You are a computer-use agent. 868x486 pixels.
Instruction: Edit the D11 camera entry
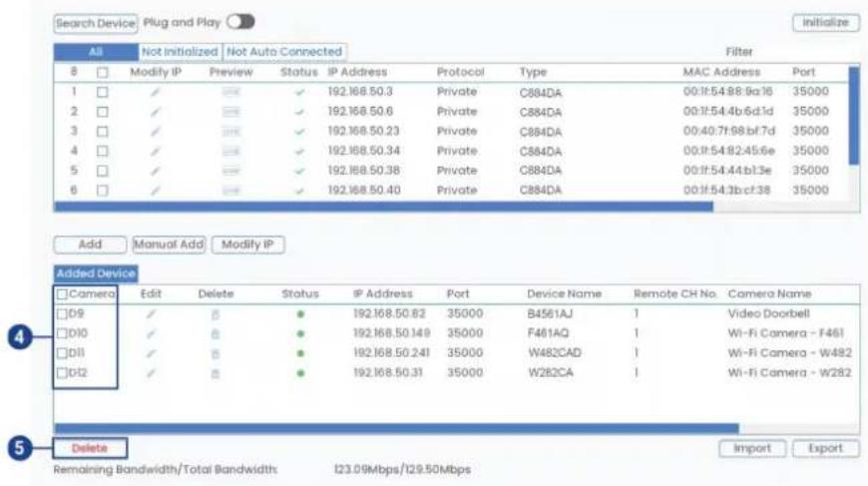point(151,353)
